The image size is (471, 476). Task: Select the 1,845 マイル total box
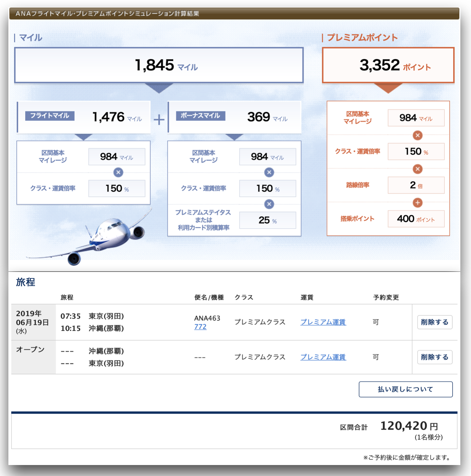click(x=159, y=65)
